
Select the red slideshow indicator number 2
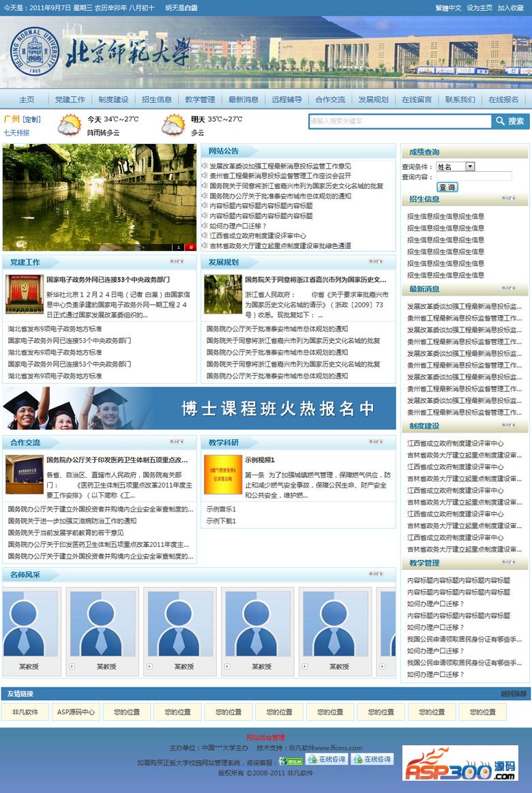pos(191,248)
